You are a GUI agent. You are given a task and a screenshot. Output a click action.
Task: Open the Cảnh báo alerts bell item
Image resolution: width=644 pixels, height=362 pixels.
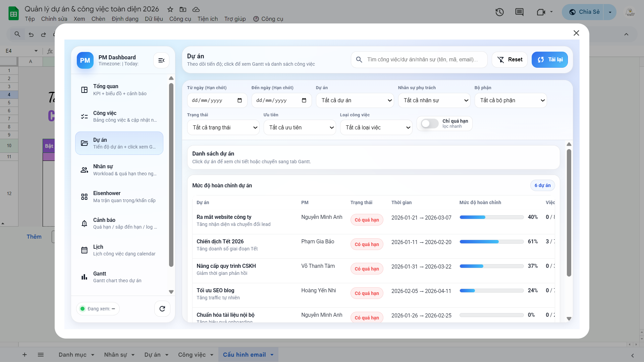pos(119,224)
